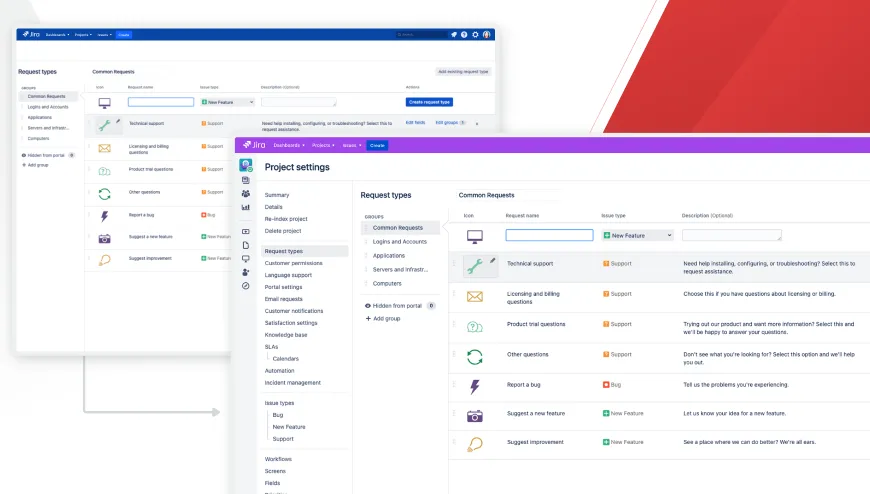Click the green circular arrows icon in the purple-header window
The height and width of the screenshot is (494, 870).
click(x=475, y=356)
